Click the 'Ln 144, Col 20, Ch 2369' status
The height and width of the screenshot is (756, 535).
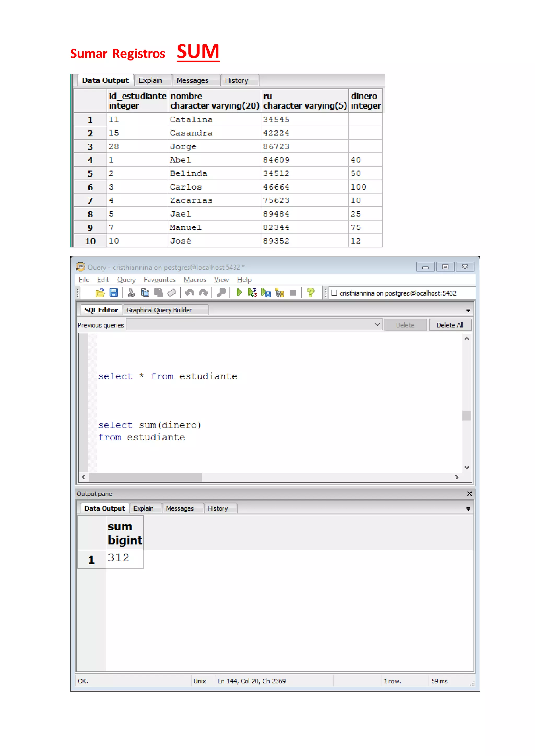tap(252, 681)
